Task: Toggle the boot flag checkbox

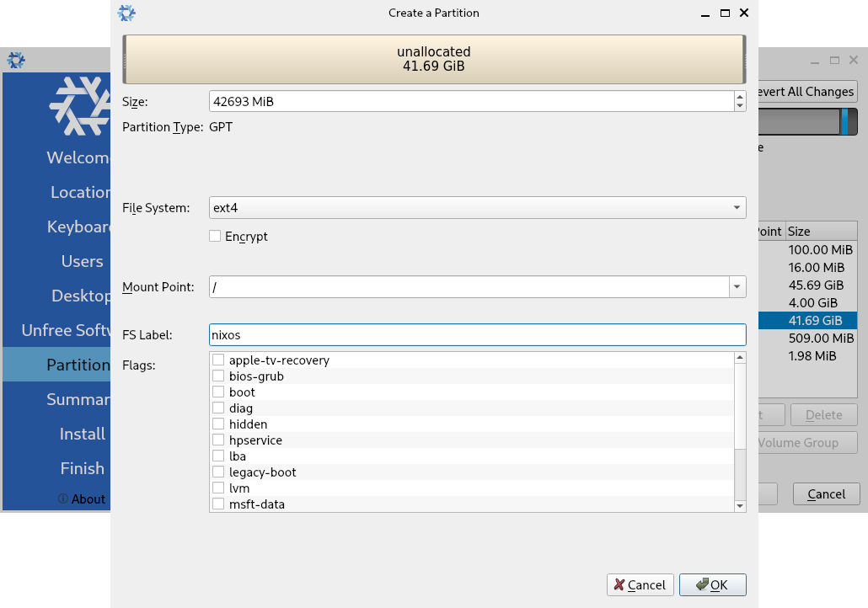Action: (218, 392)
